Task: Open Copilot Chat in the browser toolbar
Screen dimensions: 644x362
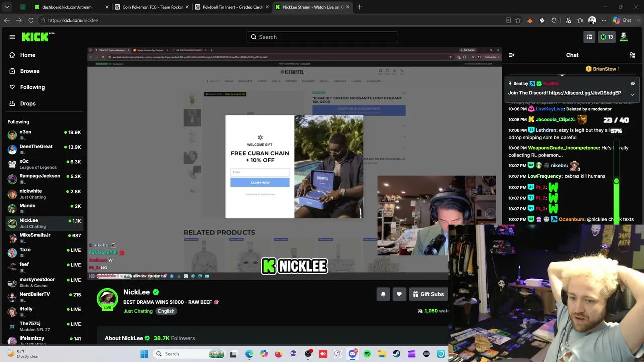Action: click(x=622, y=20)
